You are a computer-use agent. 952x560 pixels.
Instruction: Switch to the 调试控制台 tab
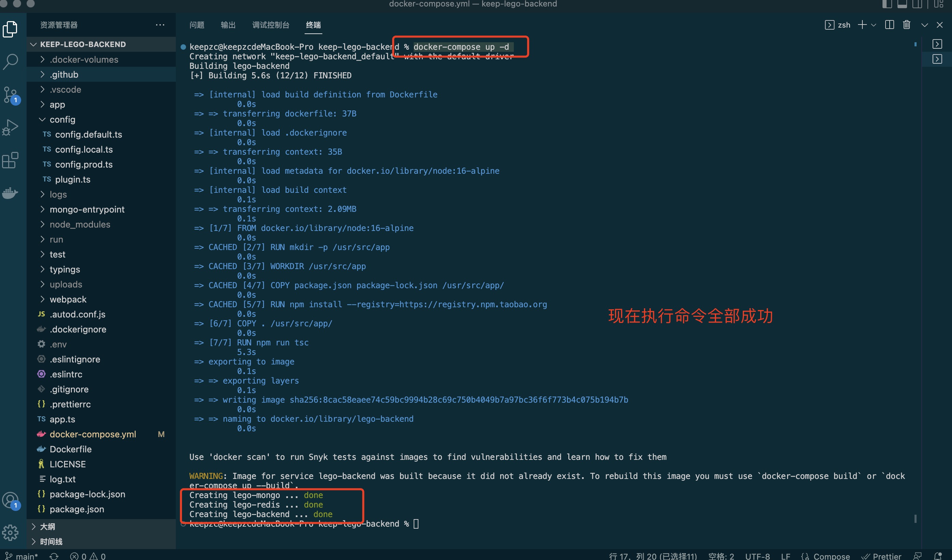click(271, 25)
